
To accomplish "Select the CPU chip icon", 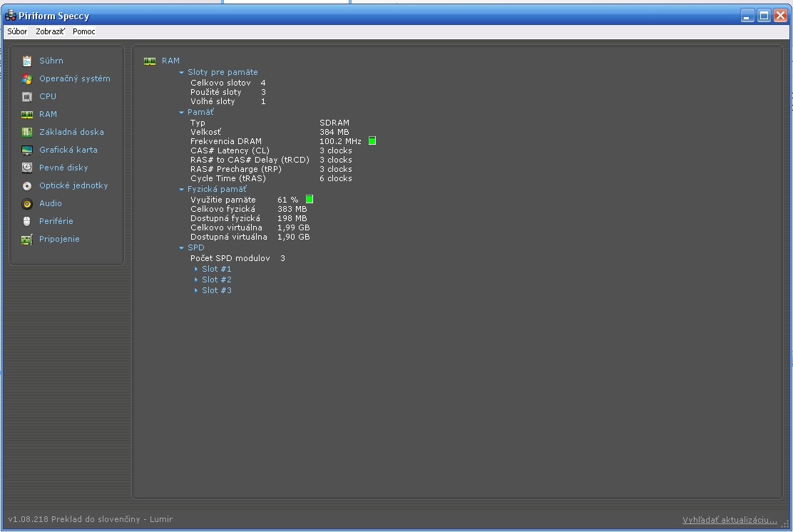I will pos(27,96).
